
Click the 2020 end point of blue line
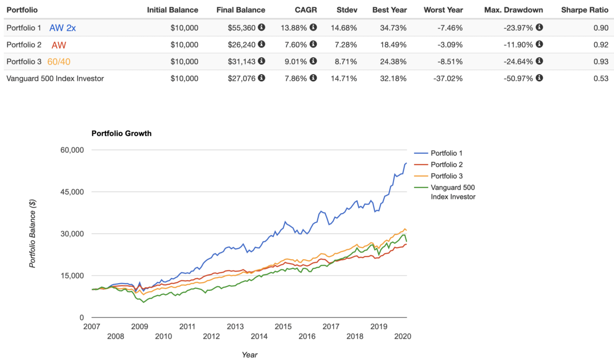(406, 163)
